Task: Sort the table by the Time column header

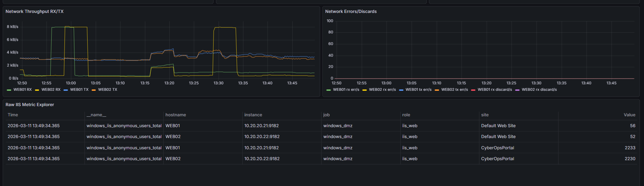Action: click(13, 115)
